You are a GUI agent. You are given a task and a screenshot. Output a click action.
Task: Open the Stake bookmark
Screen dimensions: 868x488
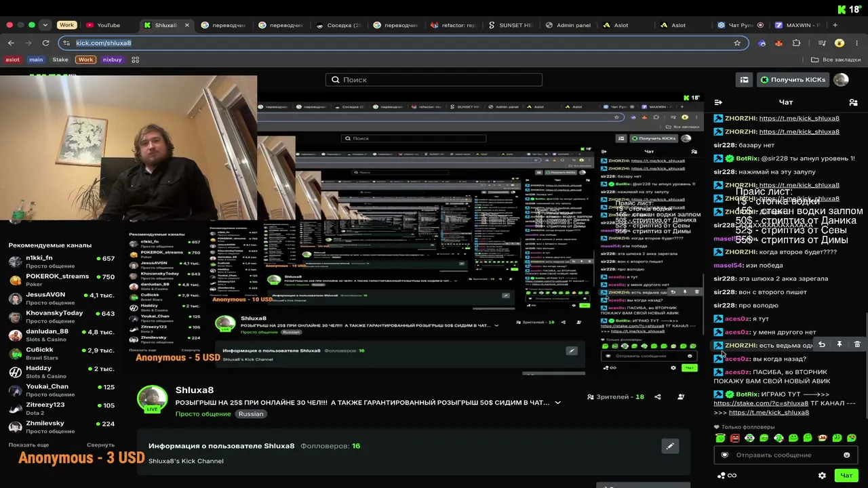click(x=60, y=60)
